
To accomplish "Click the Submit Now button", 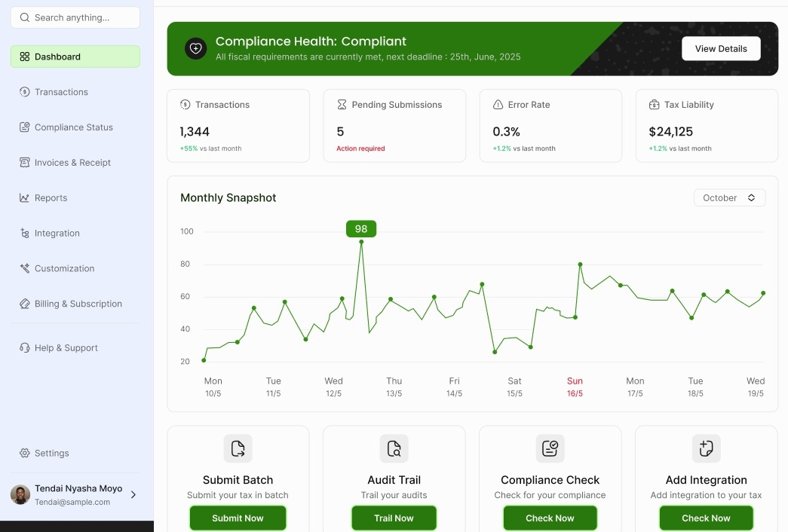I will tap(238, 518).
